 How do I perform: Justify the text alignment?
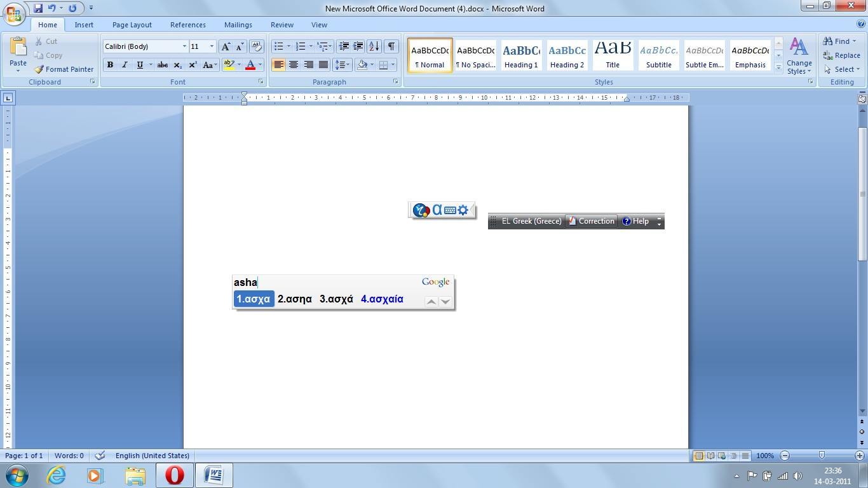click(323, 65)
